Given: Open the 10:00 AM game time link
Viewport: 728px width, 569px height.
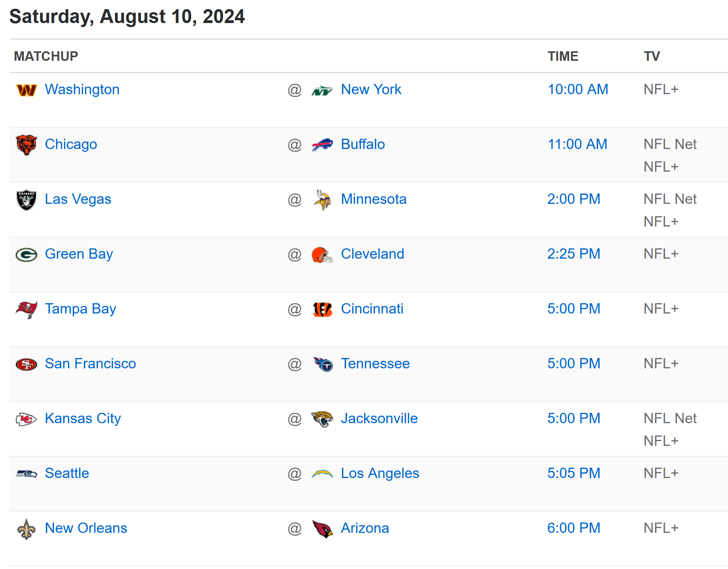Looking at the screenshot, I should 578,89.
